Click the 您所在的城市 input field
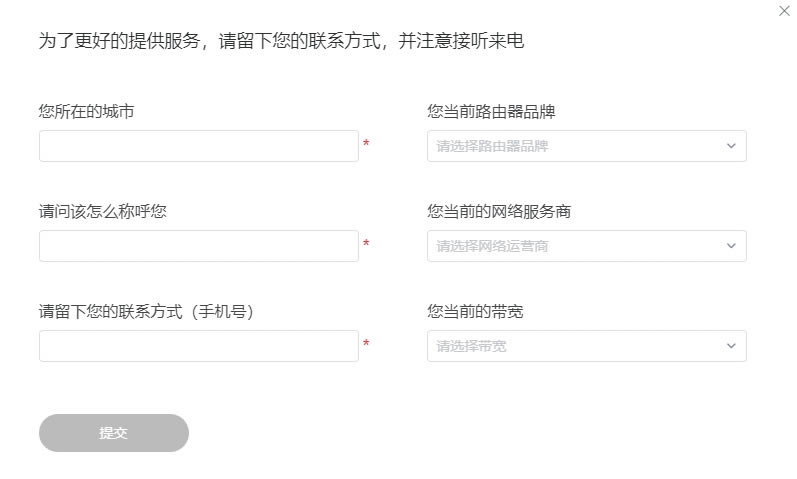The image size is (797, 479). pyautogui.click(x=199, y=146)
